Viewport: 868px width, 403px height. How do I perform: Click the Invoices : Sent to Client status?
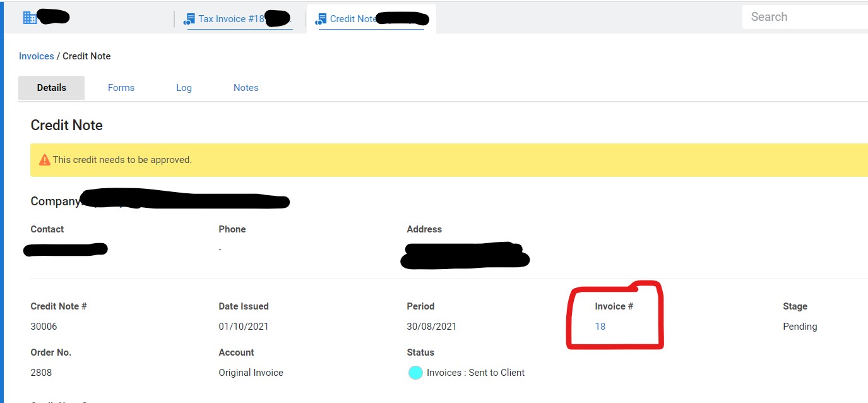pos(475,373)
